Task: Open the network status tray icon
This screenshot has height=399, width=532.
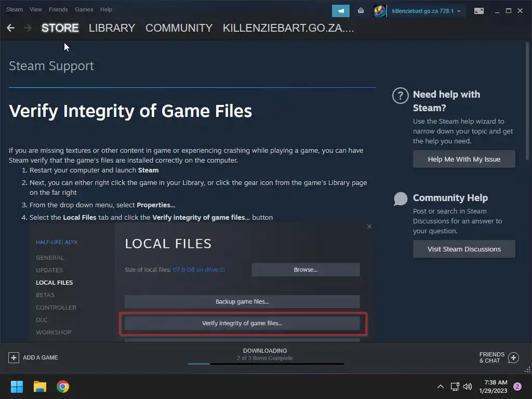Action: click(455, 387)
